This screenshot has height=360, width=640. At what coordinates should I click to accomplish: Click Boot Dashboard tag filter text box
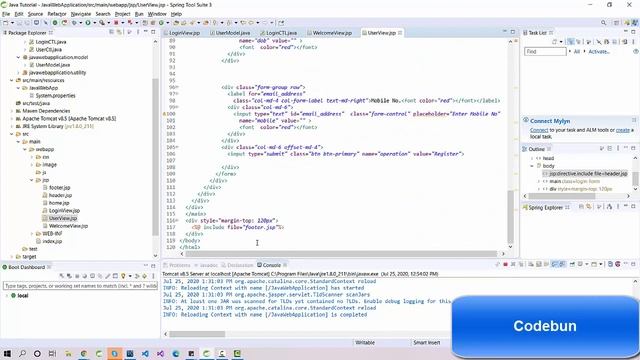[x=80, y=286]
